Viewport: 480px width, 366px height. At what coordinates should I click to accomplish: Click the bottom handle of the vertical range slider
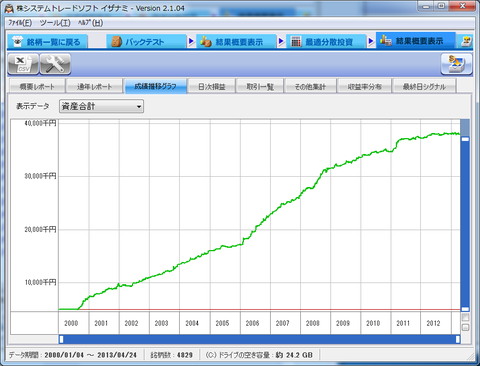point(465,309)
